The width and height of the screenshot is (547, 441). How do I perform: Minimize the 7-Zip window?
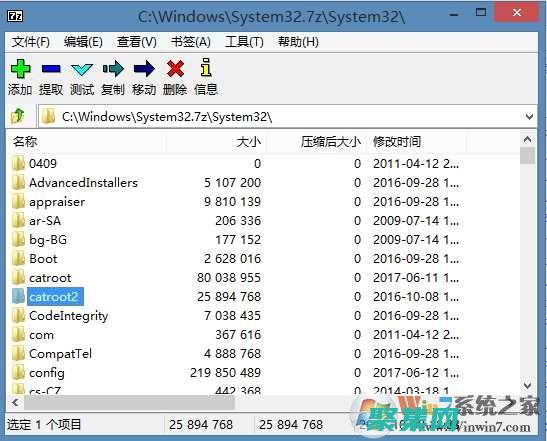pyautogui.click(x=454, y=15)
